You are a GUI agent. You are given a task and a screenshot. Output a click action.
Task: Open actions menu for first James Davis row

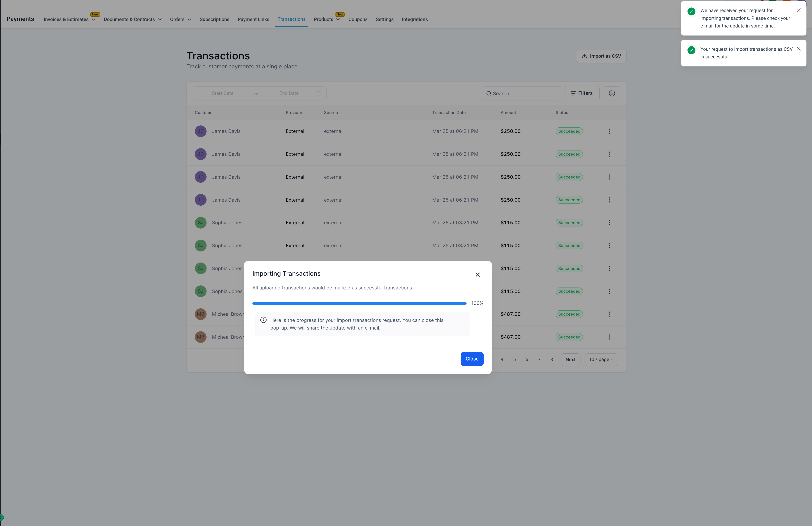(609, 131)
